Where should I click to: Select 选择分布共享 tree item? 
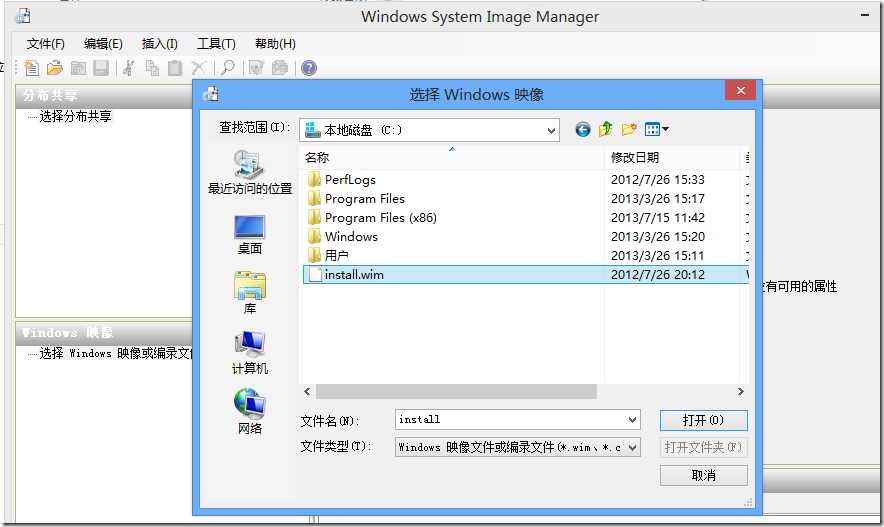(x=76, y=117)
